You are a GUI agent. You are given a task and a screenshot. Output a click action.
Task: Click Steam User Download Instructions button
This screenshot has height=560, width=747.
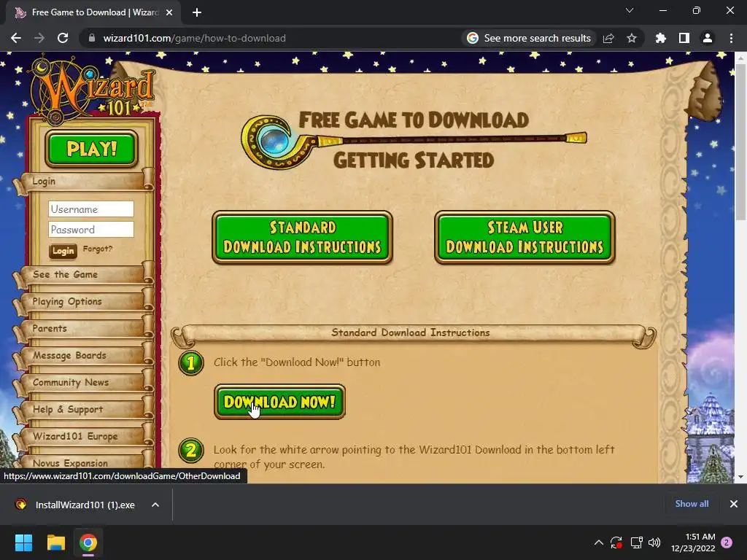click(x=525, y=237)
